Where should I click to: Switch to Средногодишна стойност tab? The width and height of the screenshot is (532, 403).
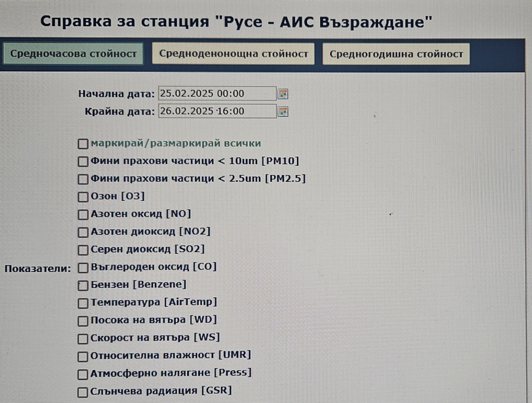pyautogui.click(x=396, y=54)
